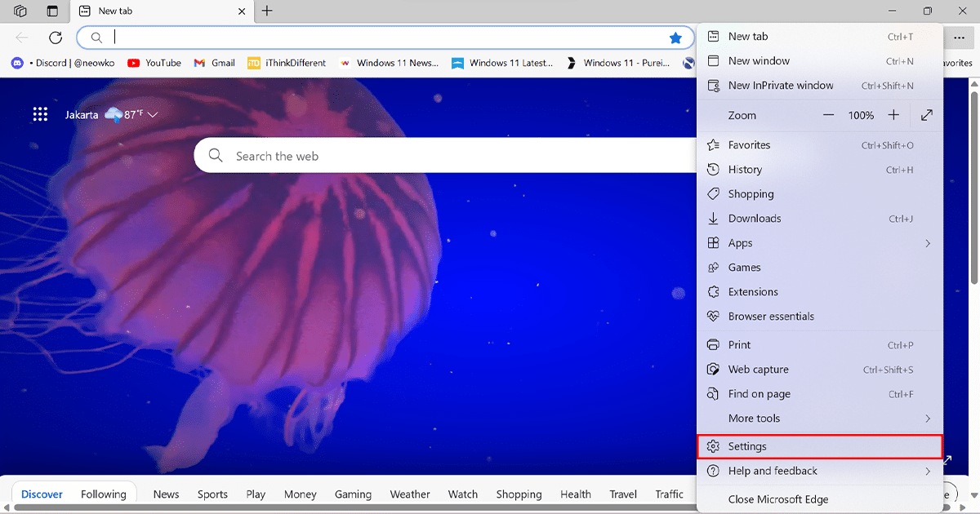
Task: Select Browser essentials from menu
Action: click(x=771, y=317)
